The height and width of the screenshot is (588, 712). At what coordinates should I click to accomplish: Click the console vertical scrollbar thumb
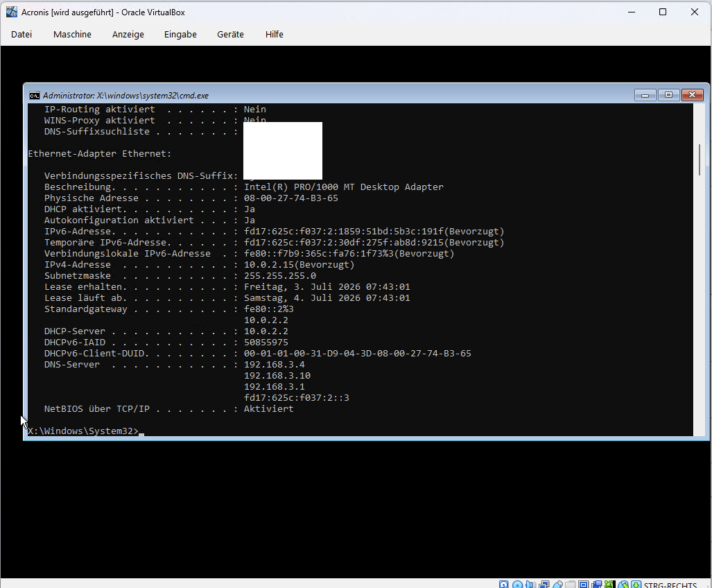tap(700, 159)
